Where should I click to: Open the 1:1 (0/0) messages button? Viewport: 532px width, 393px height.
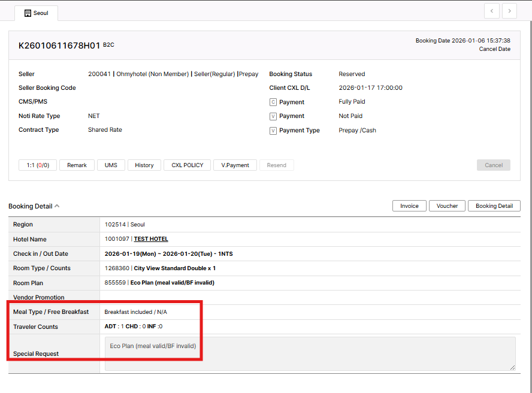tap(38, 165)
